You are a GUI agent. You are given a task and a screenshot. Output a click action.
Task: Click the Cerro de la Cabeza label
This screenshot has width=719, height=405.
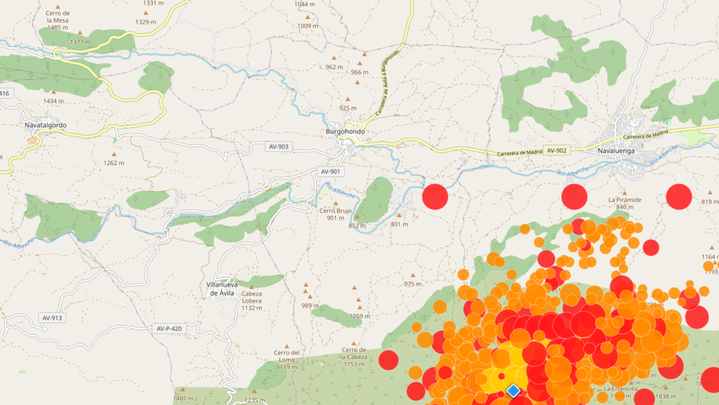354,357
